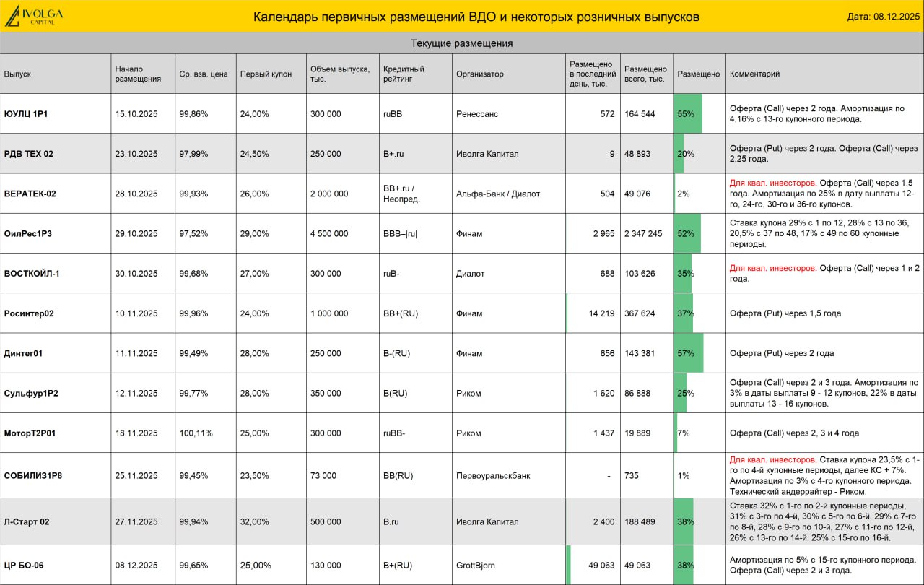The height and width of the screenshot is (585, 924).
Task: Select the Росинтер02 issue name
Action: [x=29, y=313]
